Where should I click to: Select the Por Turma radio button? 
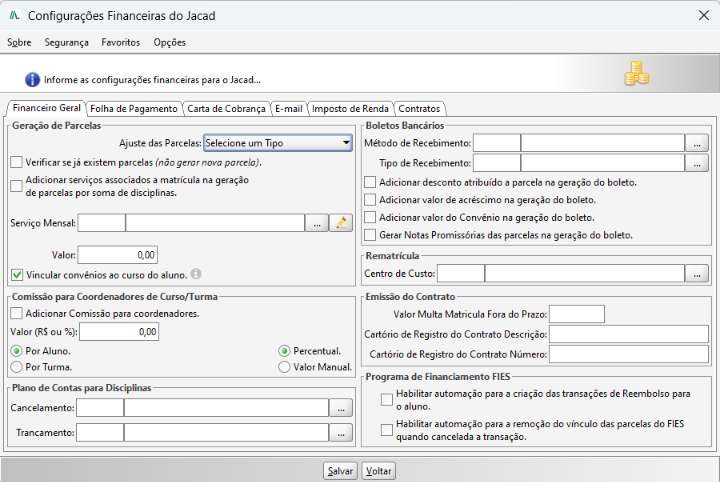pyautogui.click(x=17, y=367)
